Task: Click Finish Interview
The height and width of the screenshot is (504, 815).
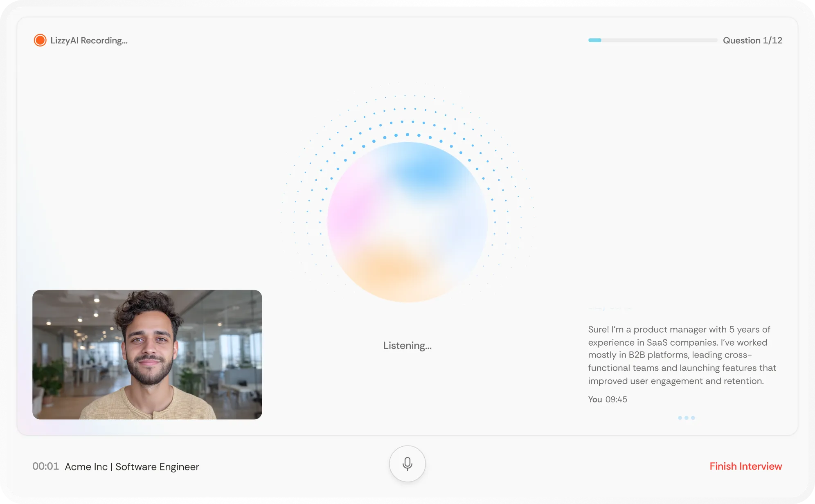Action: pyautogui.click(x=746, y=466)
